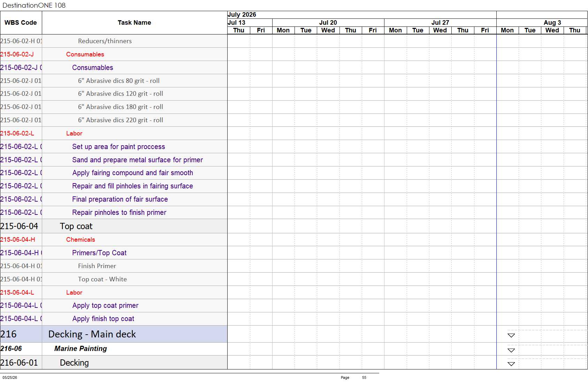This screenshot has width=588, height=382.
Task: Select the Top coat task name
Action: 76,226
